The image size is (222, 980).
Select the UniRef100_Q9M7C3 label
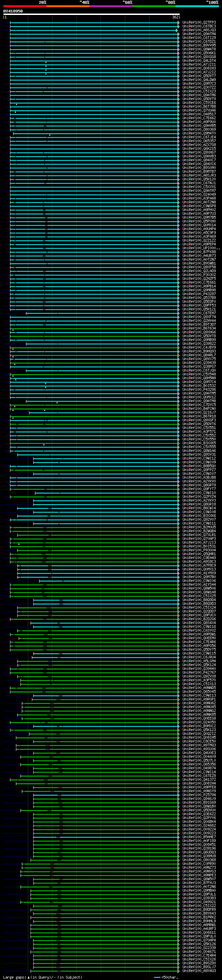coord(199,84)
